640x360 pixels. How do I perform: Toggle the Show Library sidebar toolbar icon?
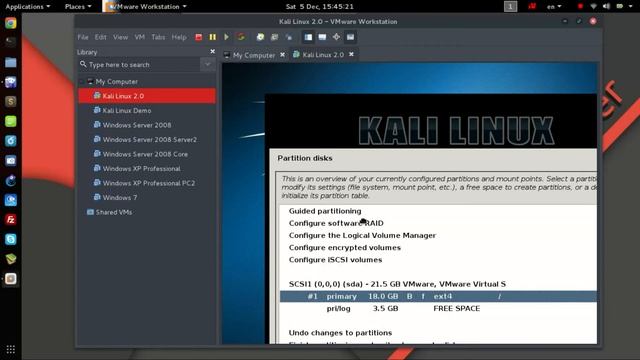[x=308, y=37]
